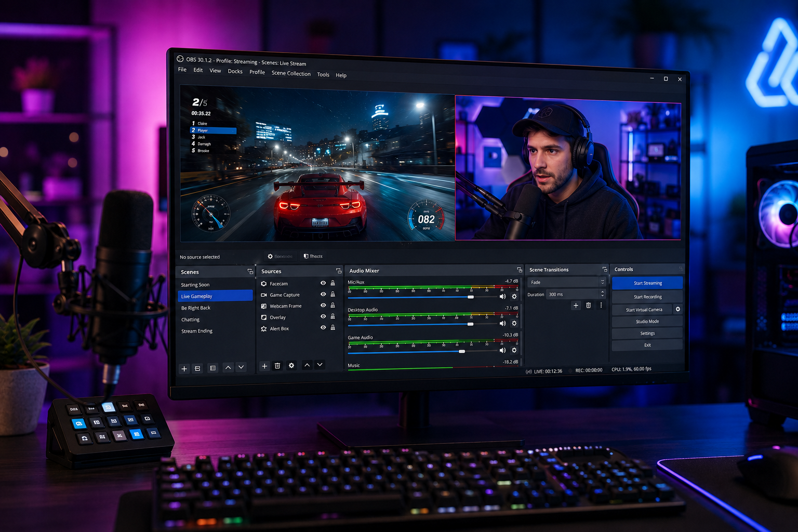The image size is (798, 532).
Task: Open the Mic/Aux audio settings gear
Action: click(514, 296)
